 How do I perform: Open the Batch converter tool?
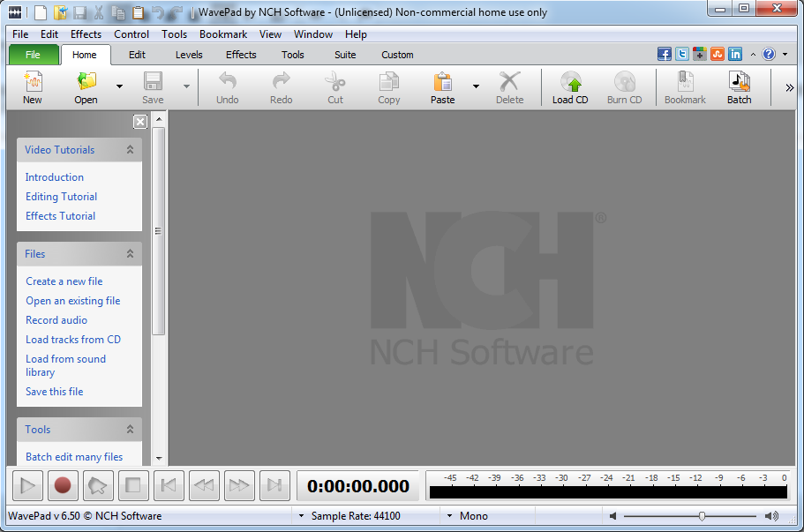[x=739, y=83]
